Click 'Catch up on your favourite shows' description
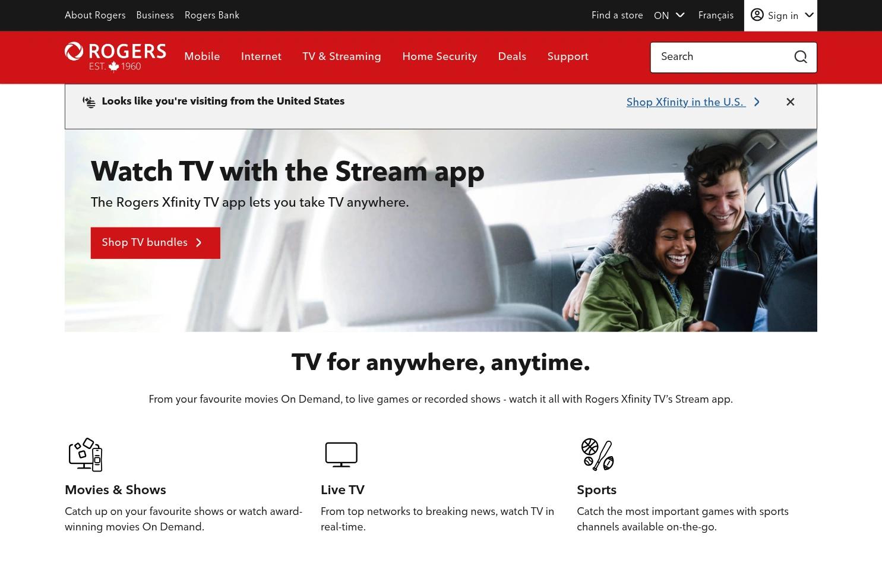Image resolution: width=882 pixels, height=588 pixels. (x=184, y=519)
